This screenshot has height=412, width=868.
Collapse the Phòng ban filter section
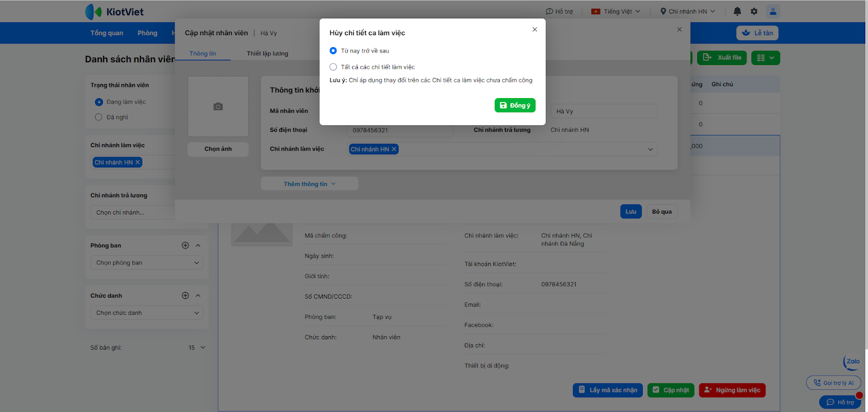click(x=198, y=246)
